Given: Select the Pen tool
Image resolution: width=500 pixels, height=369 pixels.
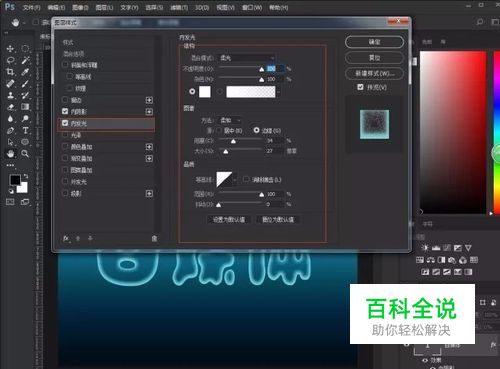Looking at the screenshot, I should [10, 130].
